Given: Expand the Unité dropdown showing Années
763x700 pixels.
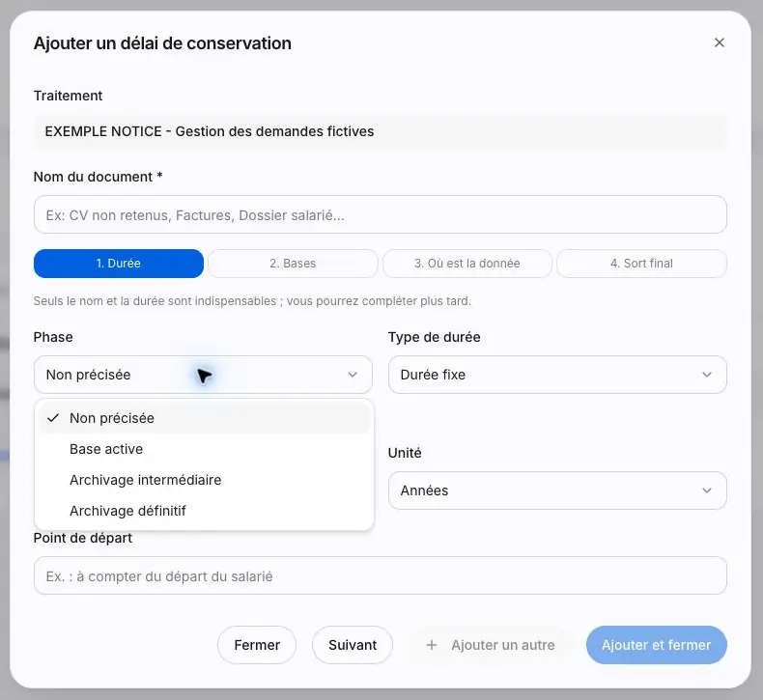Looking at the screenshot, I should click(x=557, y=490).
